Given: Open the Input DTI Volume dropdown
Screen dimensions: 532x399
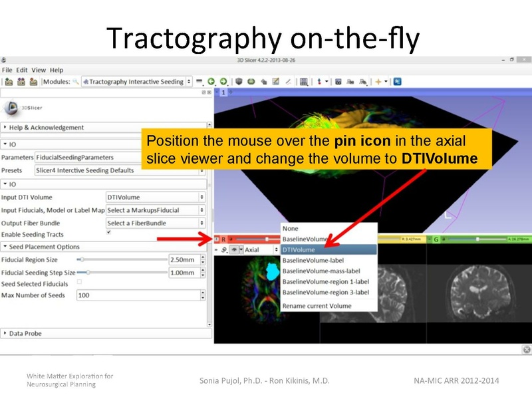Looking at the screenshot, I should coord(156,197).
